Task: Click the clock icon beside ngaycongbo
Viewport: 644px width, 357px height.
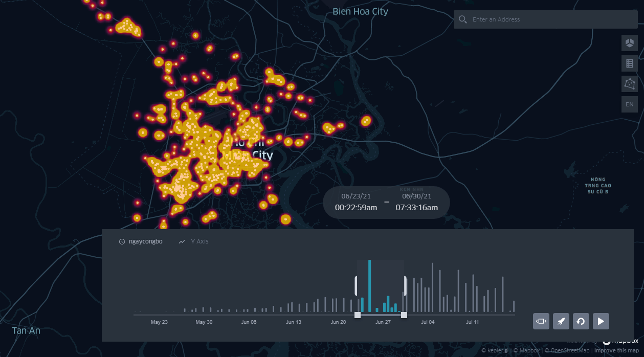Action: tap(122, 241)
